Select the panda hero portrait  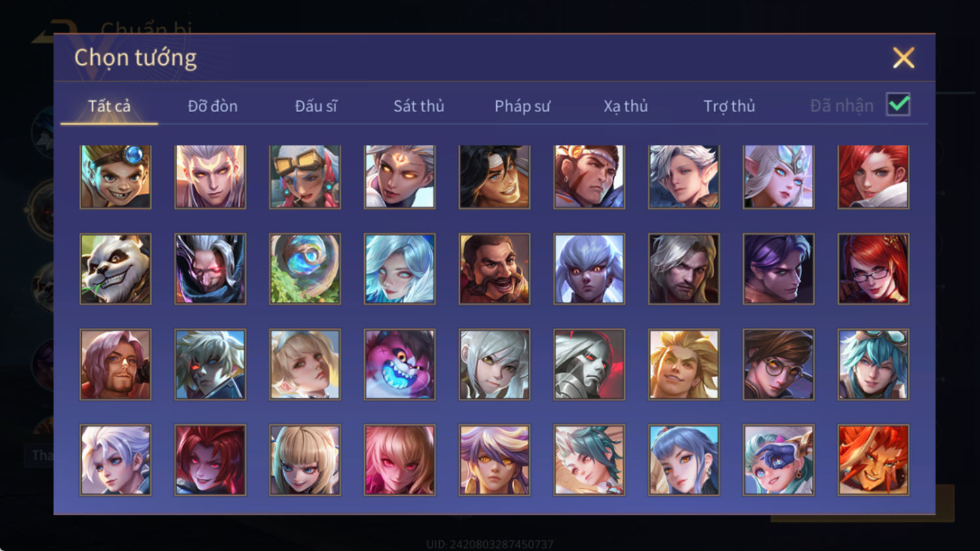point(116,269)
